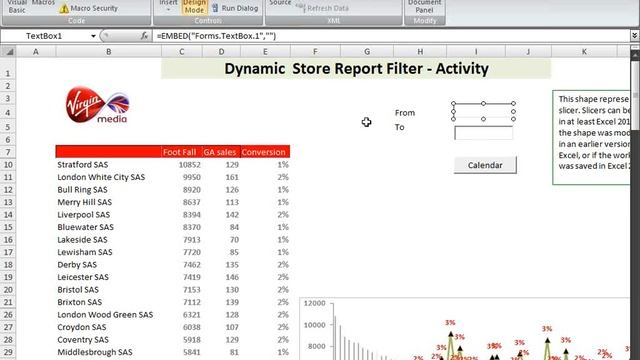640x360 pixels.
Task: Click the Conversion column heading
Action: (263, 152)
